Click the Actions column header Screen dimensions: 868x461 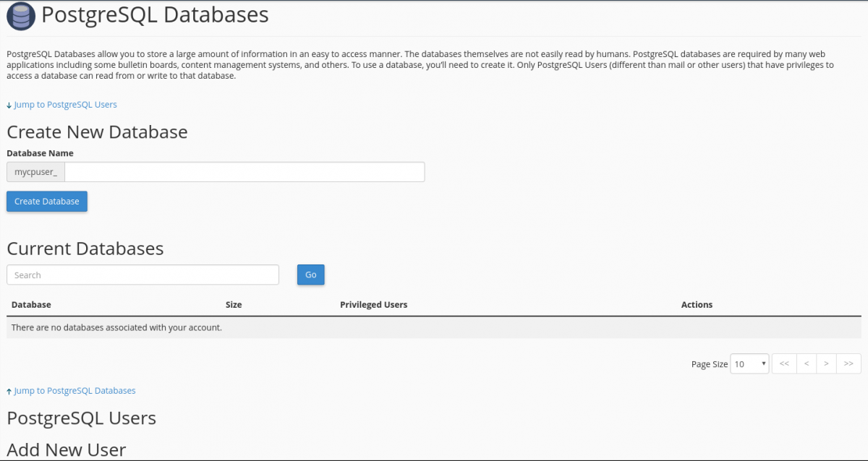click(x=696, y=304)
